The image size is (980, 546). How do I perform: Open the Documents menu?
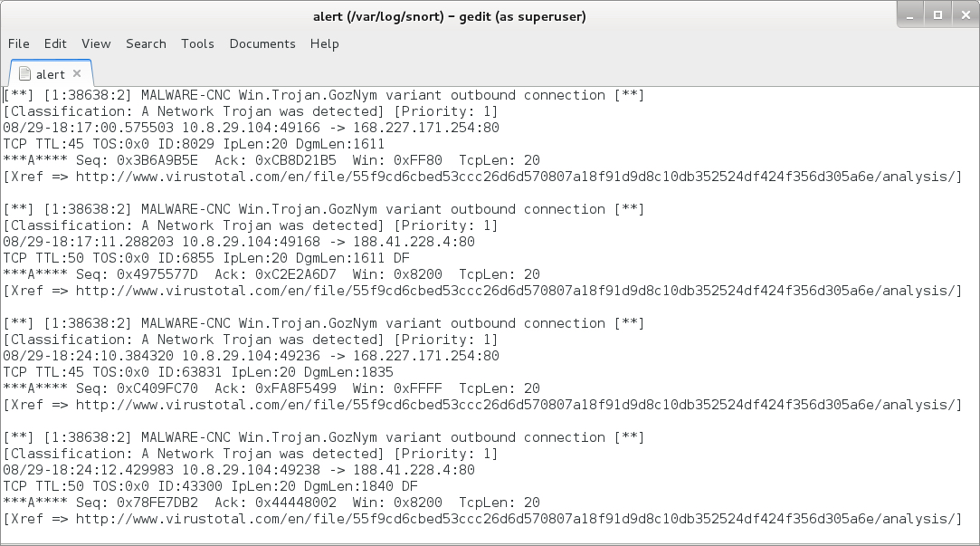(262, 43)
